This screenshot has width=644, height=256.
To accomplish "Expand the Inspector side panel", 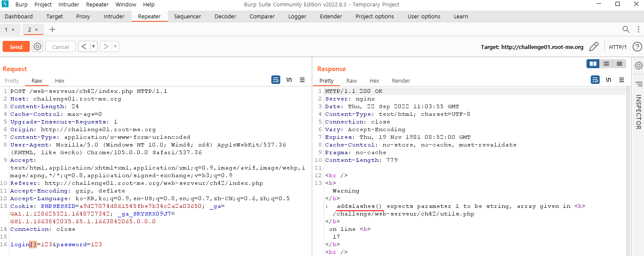I will 638,84.
